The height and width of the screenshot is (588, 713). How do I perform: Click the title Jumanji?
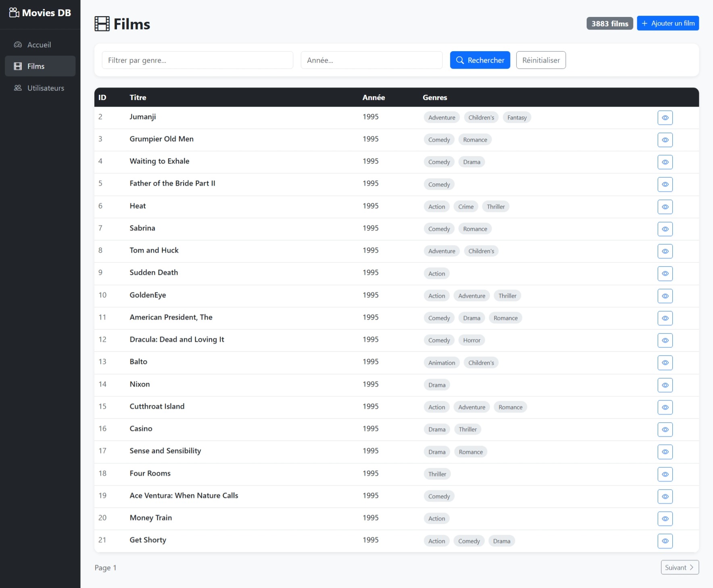pyautogui.click(x=143, y=117)
